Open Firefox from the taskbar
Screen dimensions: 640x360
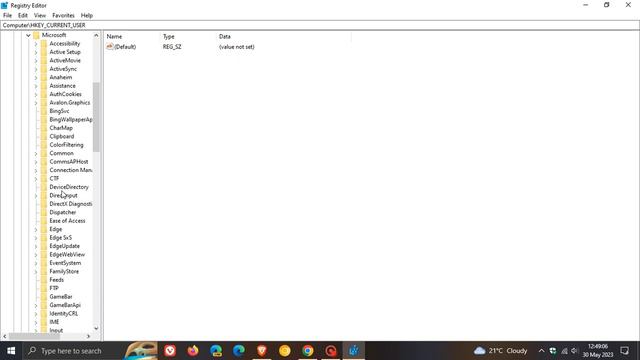[193, 351]
